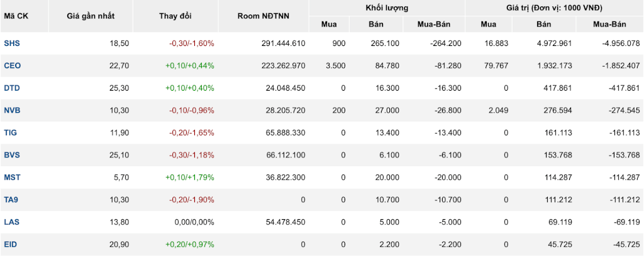The image size is (644, 257).
Task: Click TA9 sell volume 10.700
Action: [x=388, y=200]
